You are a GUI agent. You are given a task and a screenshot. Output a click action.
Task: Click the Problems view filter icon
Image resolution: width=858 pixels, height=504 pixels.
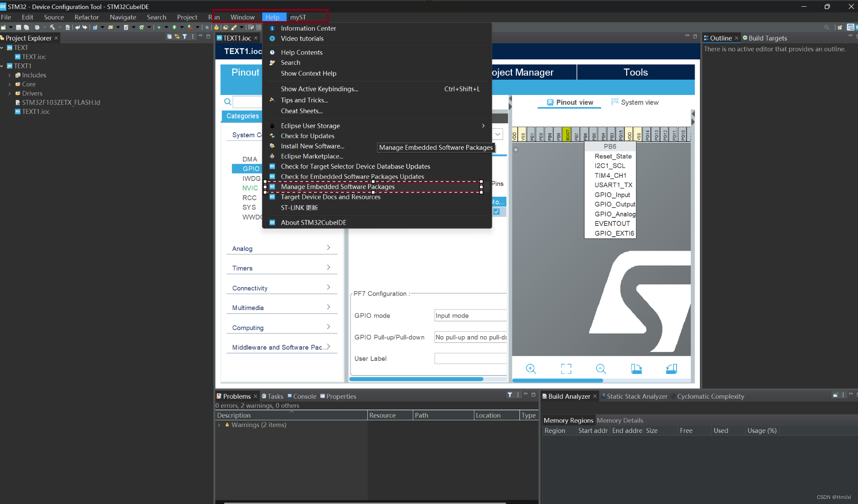[510, 395]
